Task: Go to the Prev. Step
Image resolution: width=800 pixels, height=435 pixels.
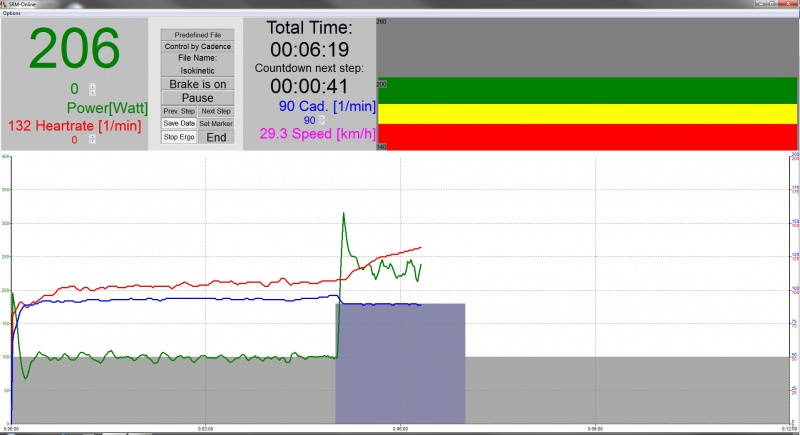Action: pos(179,111)
